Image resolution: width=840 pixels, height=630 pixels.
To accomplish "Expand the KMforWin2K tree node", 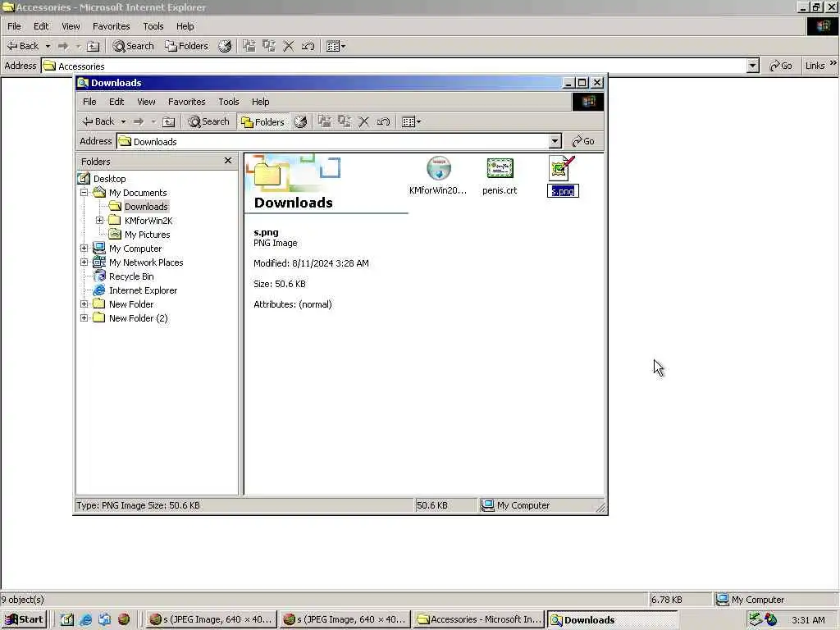I will pyautogui.click(x=99, y=220).
